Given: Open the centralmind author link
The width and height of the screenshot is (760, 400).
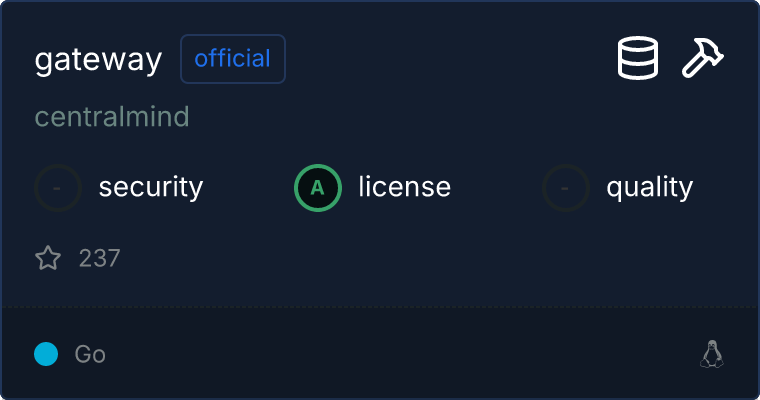Looking at the screenshot, I should click(112, 117).
